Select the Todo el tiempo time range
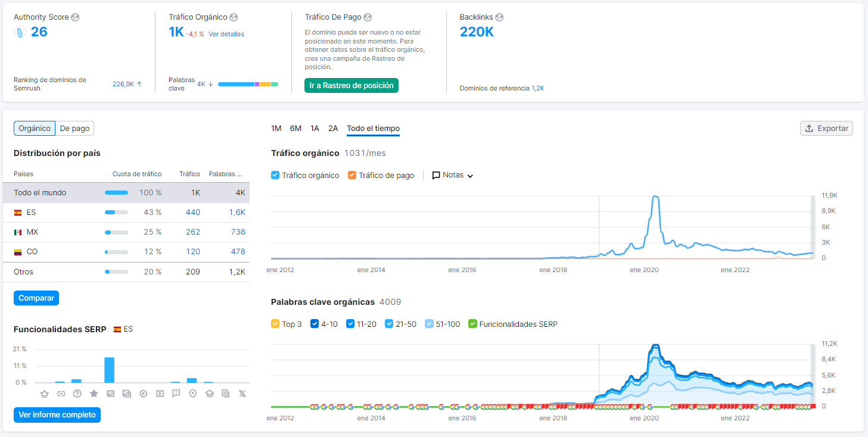868x437 pixels. (x=373, y=128)
